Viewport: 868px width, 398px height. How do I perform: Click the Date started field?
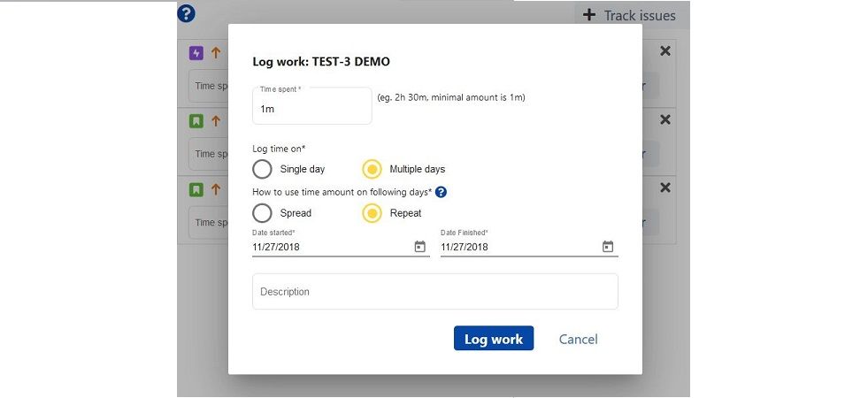341,247
